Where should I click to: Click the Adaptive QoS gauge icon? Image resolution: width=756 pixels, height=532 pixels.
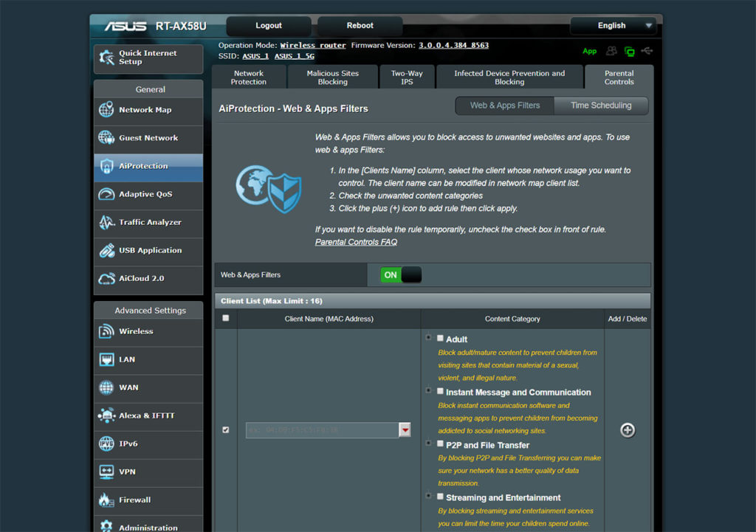coord(106,194)
